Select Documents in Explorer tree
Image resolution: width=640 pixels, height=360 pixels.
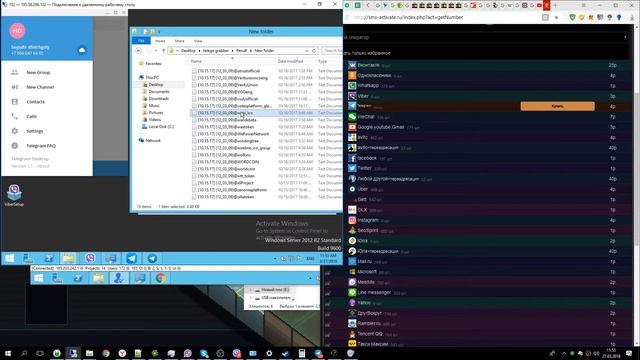coord(159,91)
